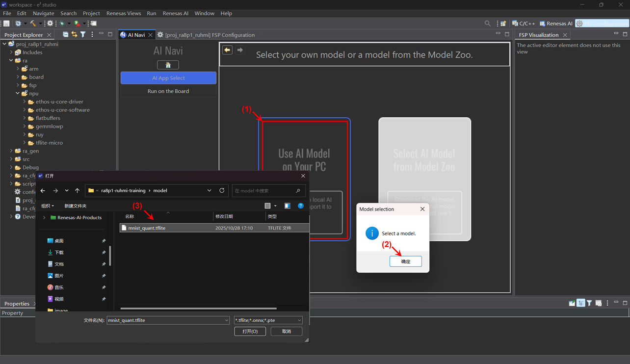The image size is (630, 364).
Task: Click Link with Editor icon in Project Explorer
Action: [x=74, y=34]
